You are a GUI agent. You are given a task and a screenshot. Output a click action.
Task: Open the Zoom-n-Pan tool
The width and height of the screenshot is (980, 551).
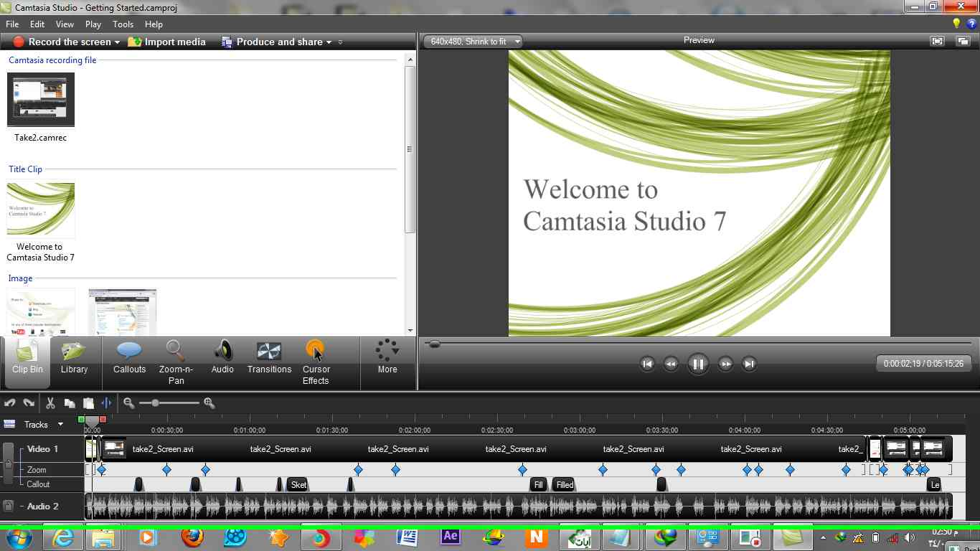[176, 362]
